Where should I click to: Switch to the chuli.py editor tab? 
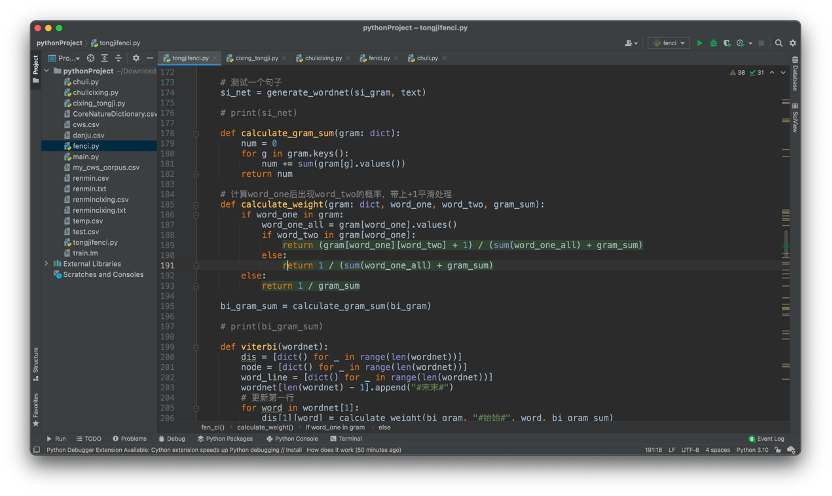click(x=427, y=58)
